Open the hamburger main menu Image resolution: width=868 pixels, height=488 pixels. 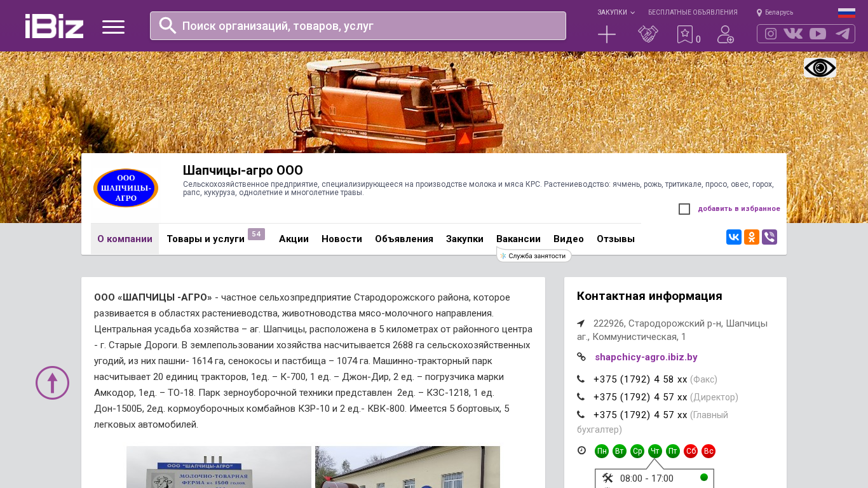click(113, 27)
